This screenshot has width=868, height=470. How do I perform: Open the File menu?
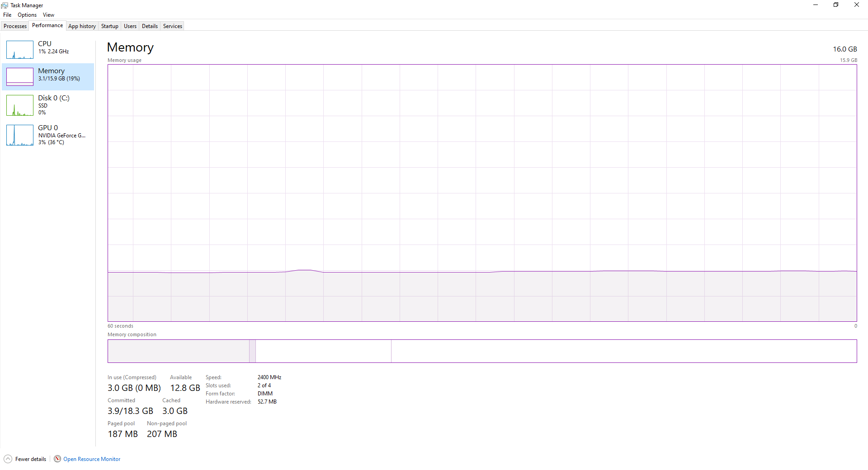click(7, 15)
